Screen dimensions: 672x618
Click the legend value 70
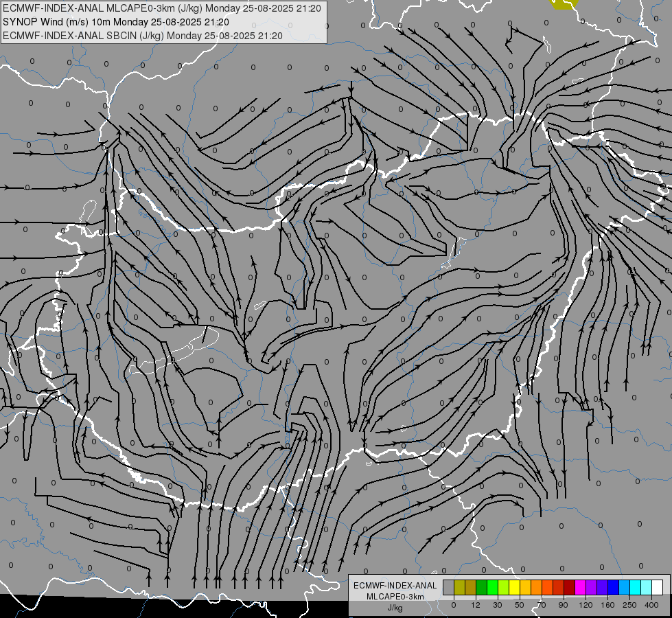pyautogui.click(x=542, y=605)
